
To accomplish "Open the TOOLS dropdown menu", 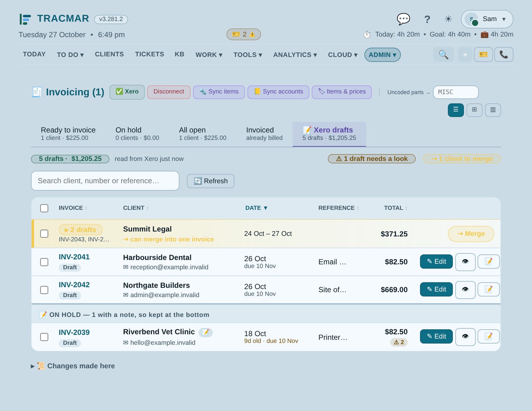I will pos(248,55).
